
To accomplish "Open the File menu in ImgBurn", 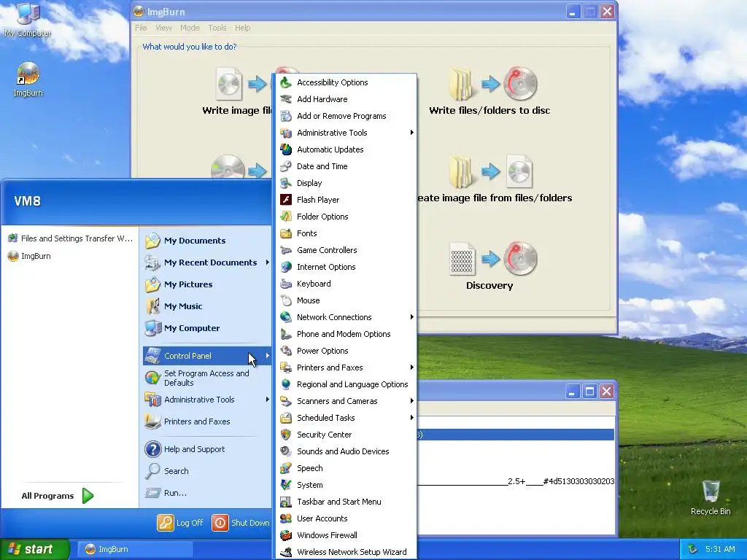I will [141, 28].
